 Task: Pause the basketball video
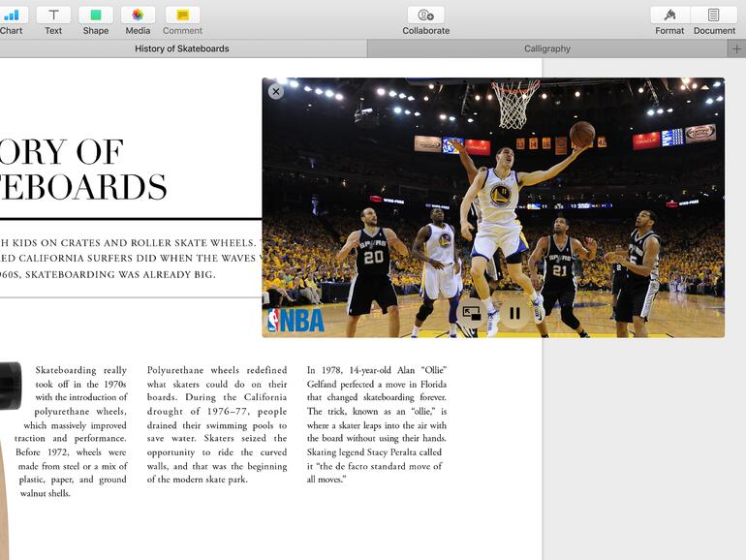point(514,313)
